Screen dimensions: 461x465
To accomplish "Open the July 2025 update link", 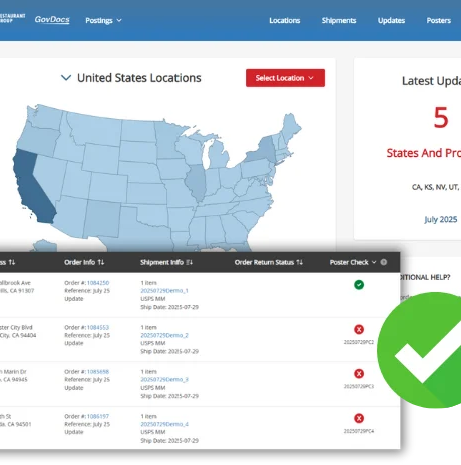I will click(440, 219).
